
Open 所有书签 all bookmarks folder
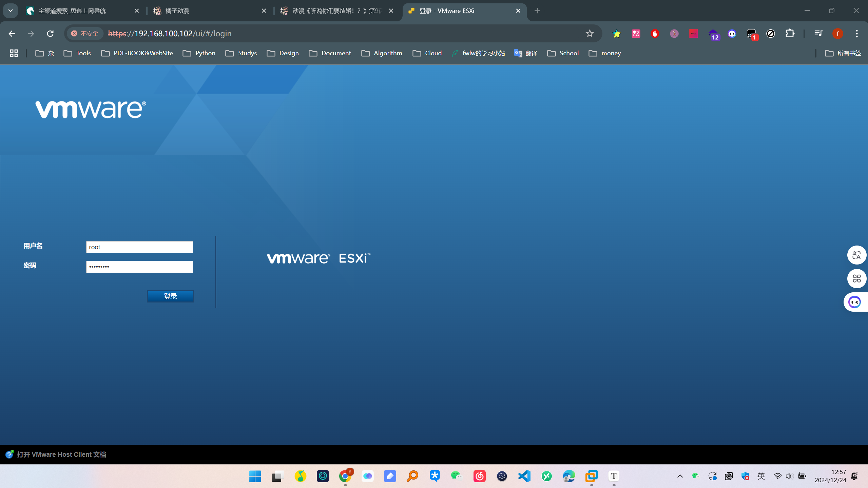(843, 53)
